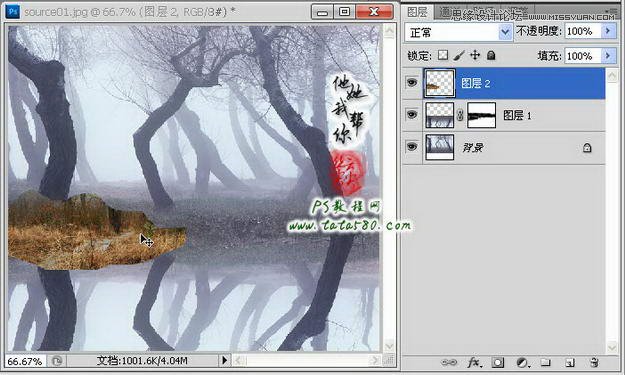Image resolution: width=625 pixels, height=375 pixels.
Task: Add a layer style via fx icon
Action: 474,362
